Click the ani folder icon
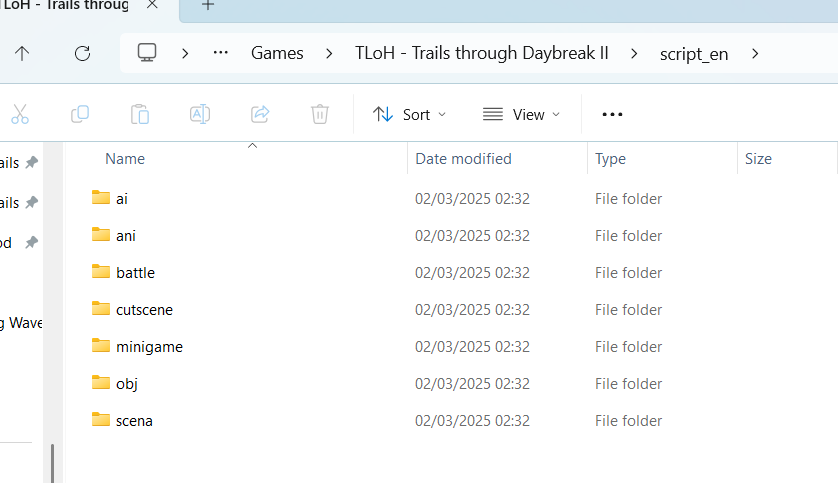The image size is (838, 483). click(x=100, y=234)
